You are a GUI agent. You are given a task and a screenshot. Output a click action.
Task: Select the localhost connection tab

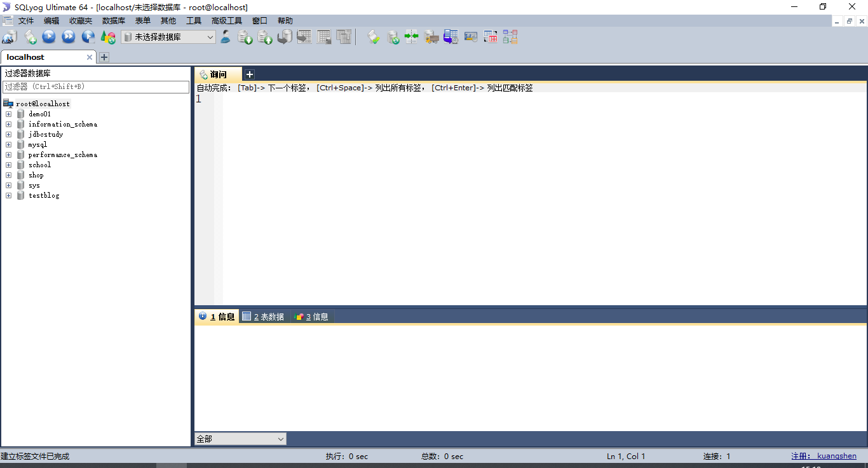[x=48, y=57]
